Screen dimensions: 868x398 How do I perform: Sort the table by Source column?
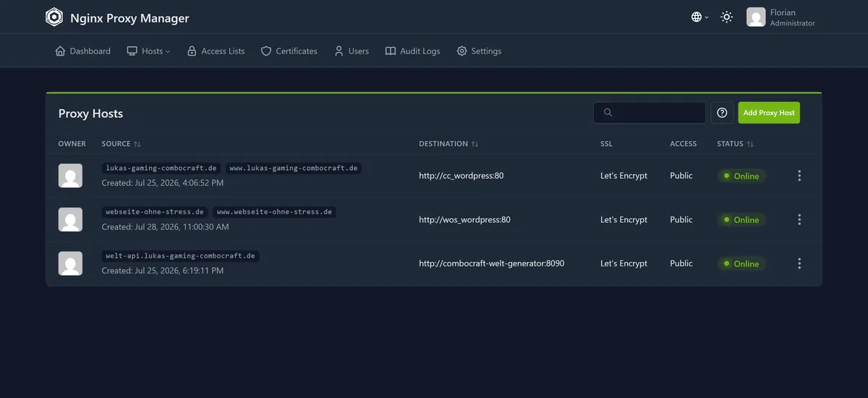[122, 144]
